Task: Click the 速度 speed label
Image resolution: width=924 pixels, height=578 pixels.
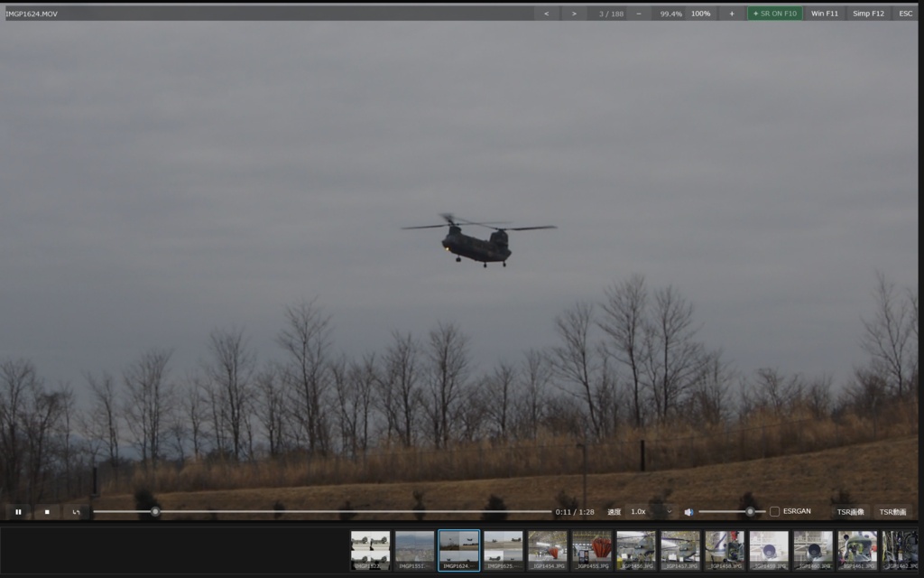Action: (614, 512)
